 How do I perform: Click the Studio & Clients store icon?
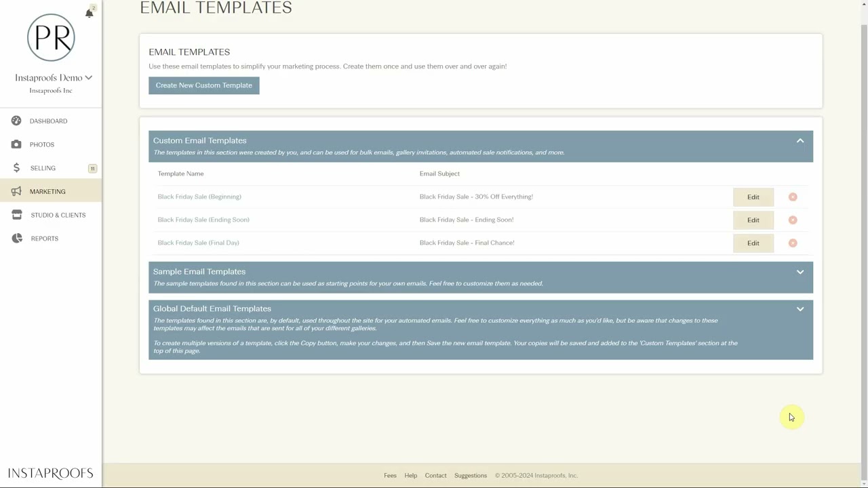[x=16, y=215]
